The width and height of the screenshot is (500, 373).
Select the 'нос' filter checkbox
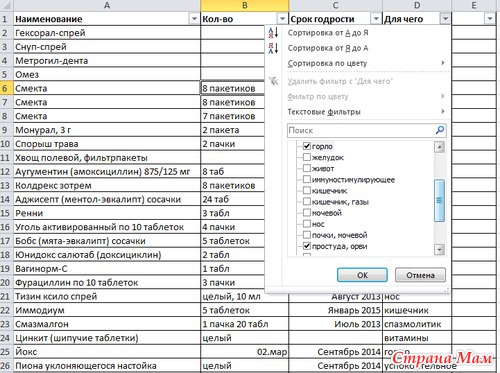click(307, 224)
